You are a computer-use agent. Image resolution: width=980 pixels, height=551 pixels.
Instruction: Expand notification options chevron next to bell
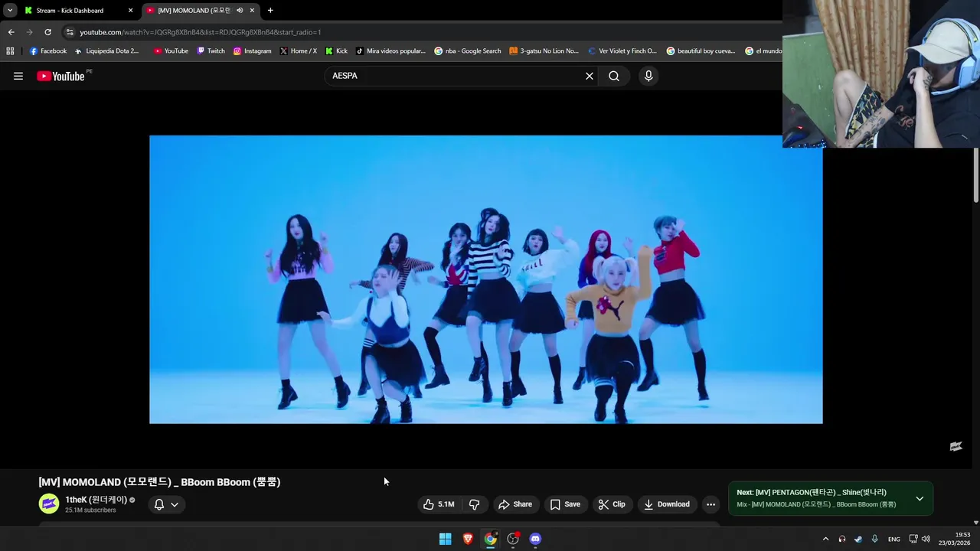pyautogui.click(x=175, y=504)
